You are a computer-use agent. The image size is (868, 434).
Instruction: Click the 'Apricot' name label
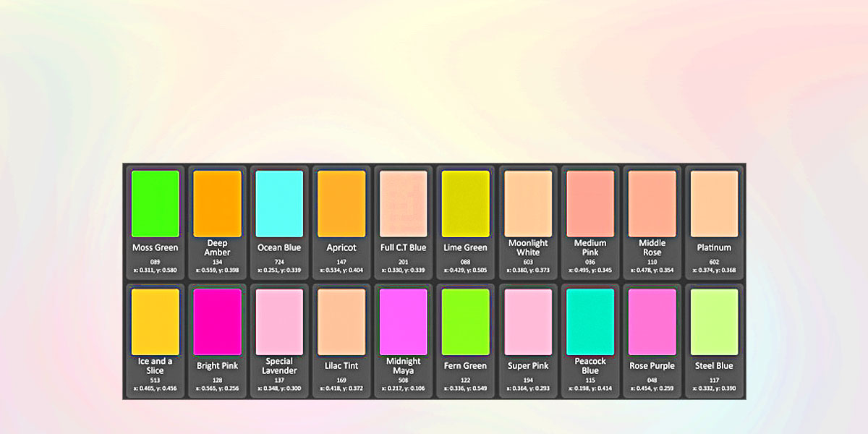[341, 247]
